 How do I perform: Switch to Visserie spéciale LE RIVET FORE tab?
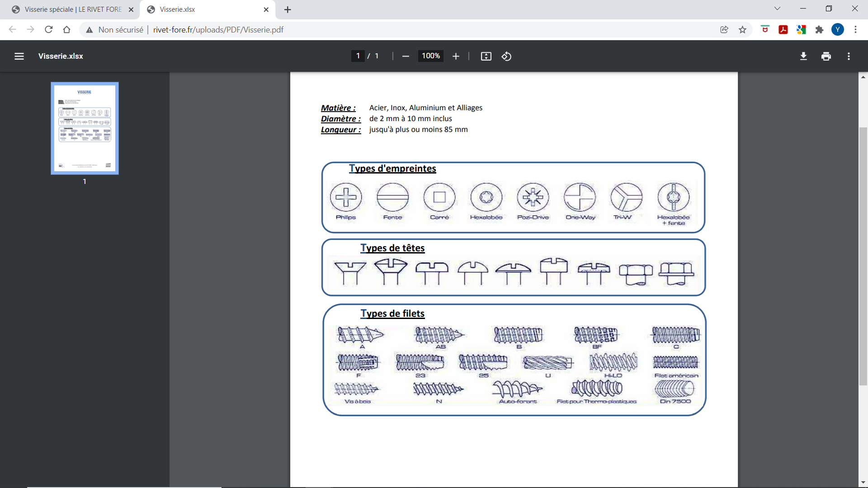(x=72, y=9)
